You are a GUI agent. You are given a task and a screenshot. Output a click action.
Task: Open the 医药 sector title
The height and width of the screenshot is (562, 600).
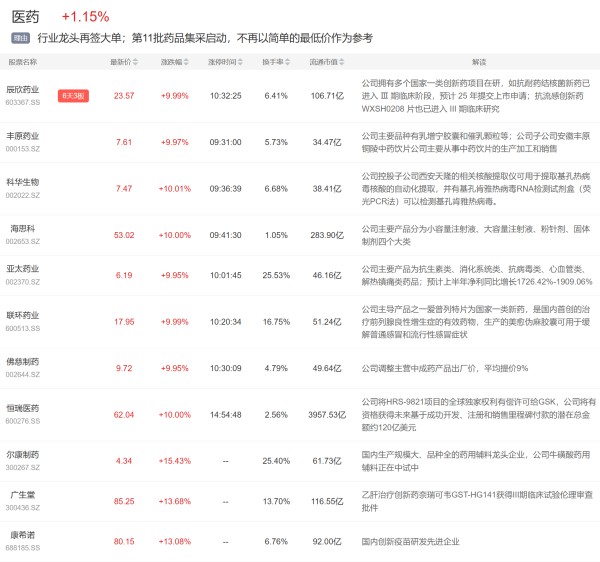[26, 17]
